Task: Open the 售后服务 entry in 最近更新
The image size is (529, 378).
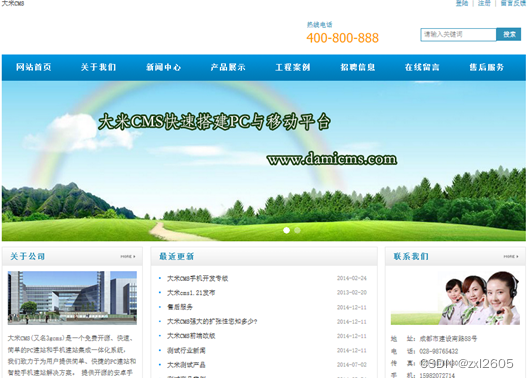Action: [x=180, y=307]
